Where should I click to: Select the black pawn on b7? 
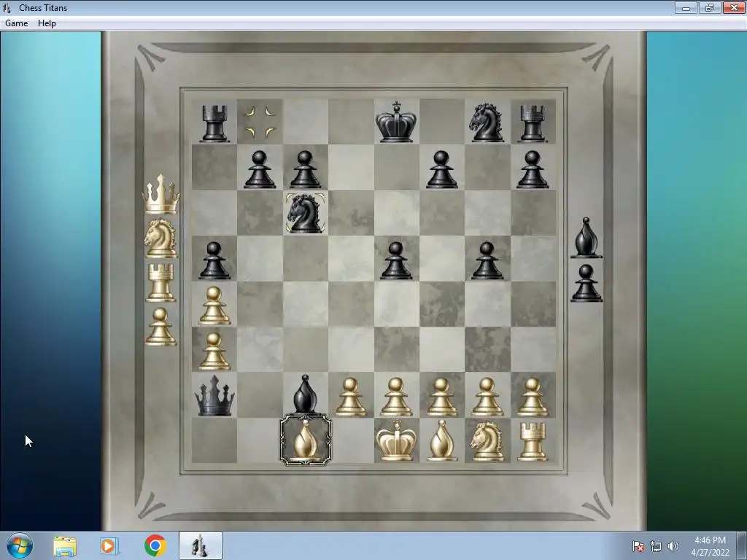click(260, 169)
